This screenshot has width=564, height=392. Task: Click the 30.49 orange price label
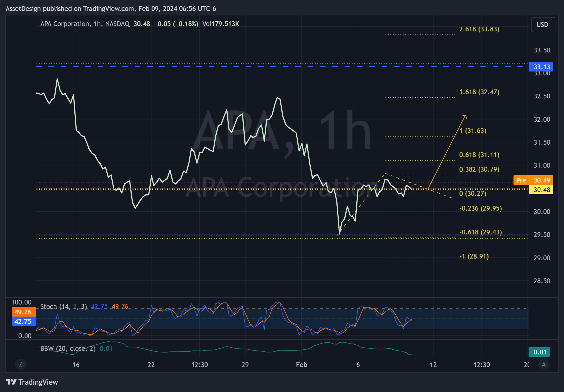coord(541,180)
